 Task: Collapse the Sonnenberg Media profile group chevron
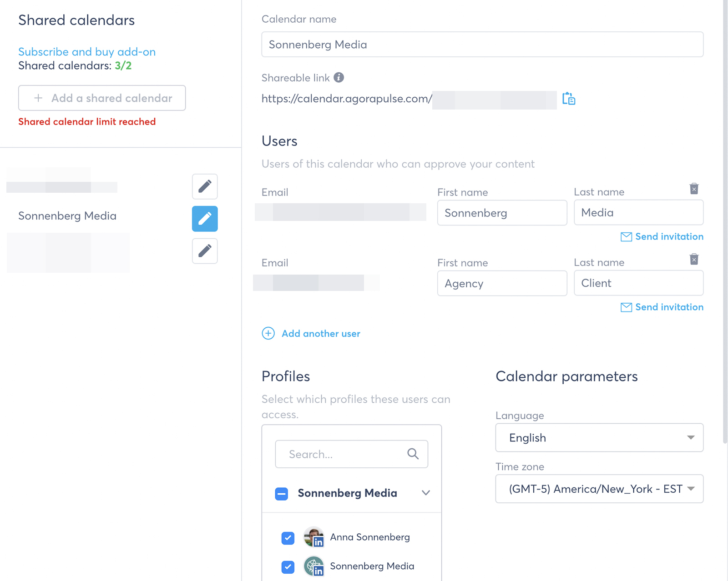(426, 493)
